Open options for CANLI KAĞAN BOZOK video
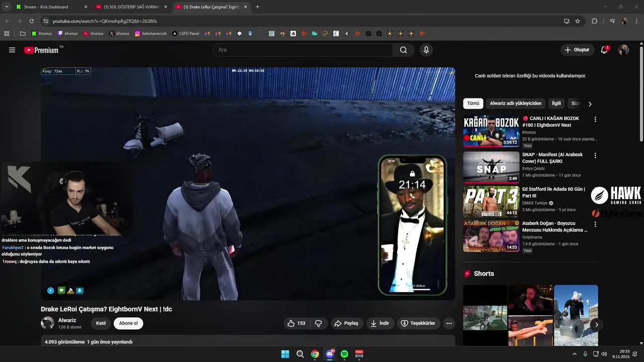Viewport: 644px width, 362px height. [x=595, y=120]
